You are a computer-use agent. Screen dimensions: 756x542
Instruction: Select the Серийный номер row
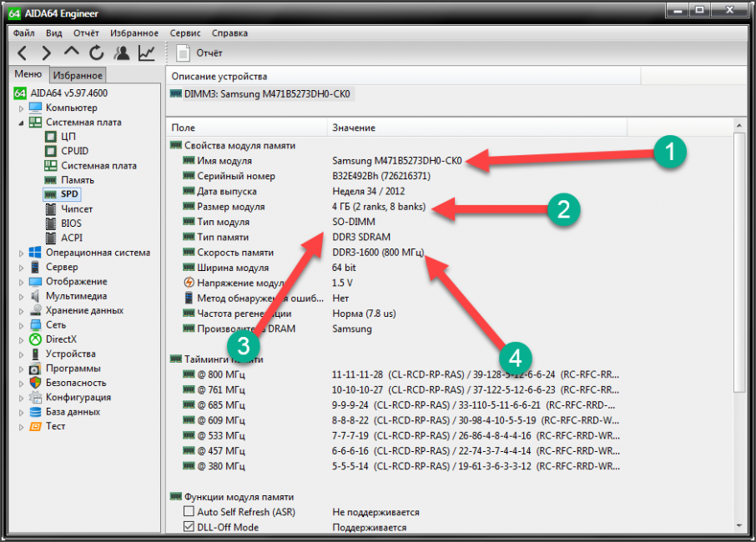click(x=306, y=176)
